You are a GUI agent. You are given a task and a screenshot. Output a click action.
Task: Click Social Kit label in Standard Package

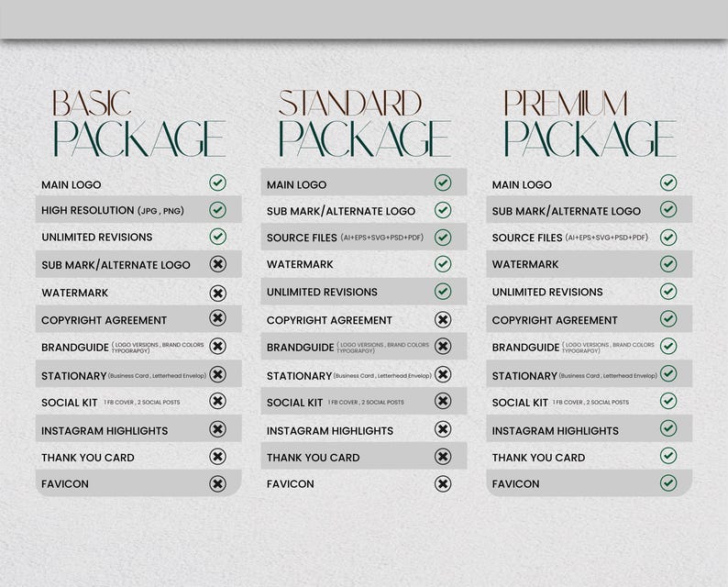294,403
